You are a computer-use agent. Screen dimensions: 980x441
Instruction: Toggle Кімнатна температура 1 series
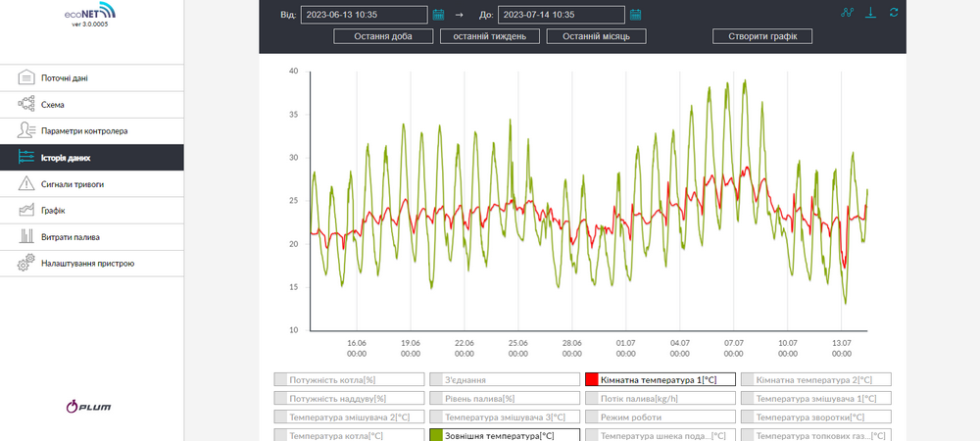pos(660,379)
